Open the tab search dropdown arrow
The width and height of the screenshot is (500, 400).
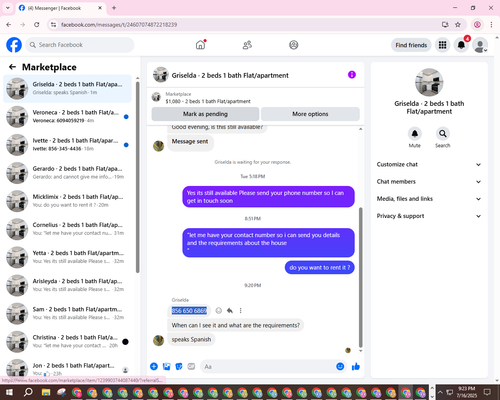click(x=8, y=8)
